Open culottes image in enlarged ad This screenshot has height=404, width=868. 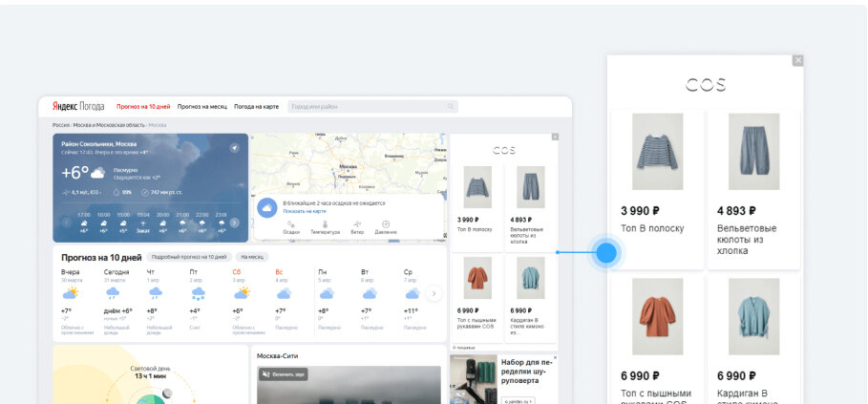754,152
